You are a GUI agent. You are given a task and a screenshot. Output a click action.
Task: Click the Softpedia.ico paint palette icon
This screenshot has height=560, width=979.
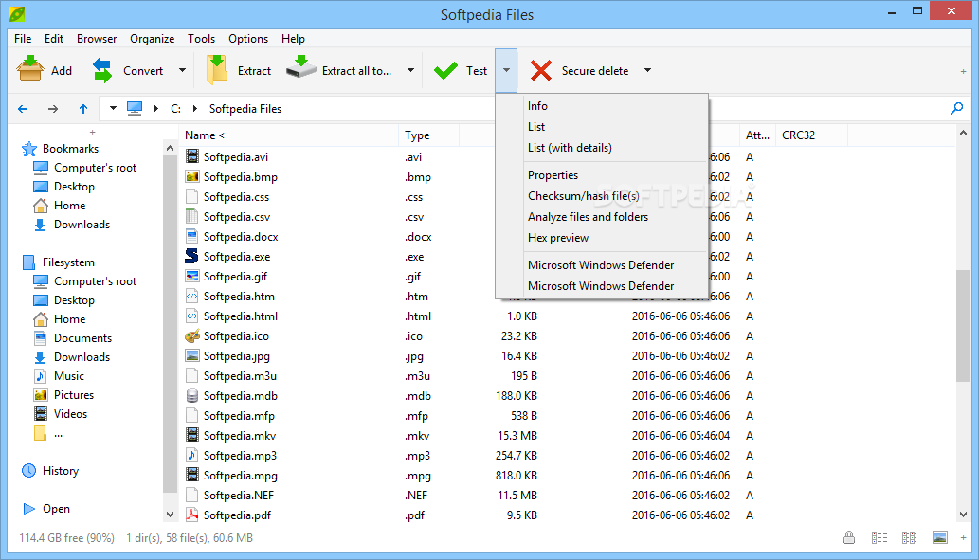point(191,335)
